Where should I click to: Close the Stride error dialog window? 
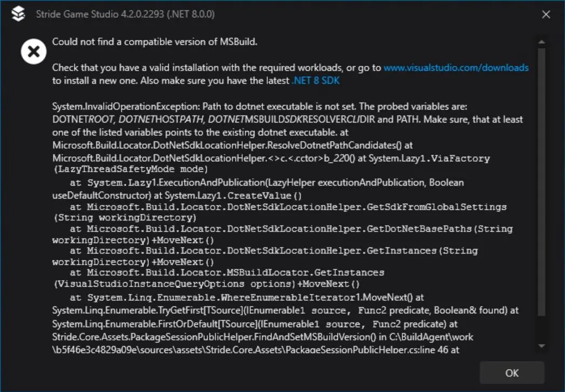click(546, 15)
